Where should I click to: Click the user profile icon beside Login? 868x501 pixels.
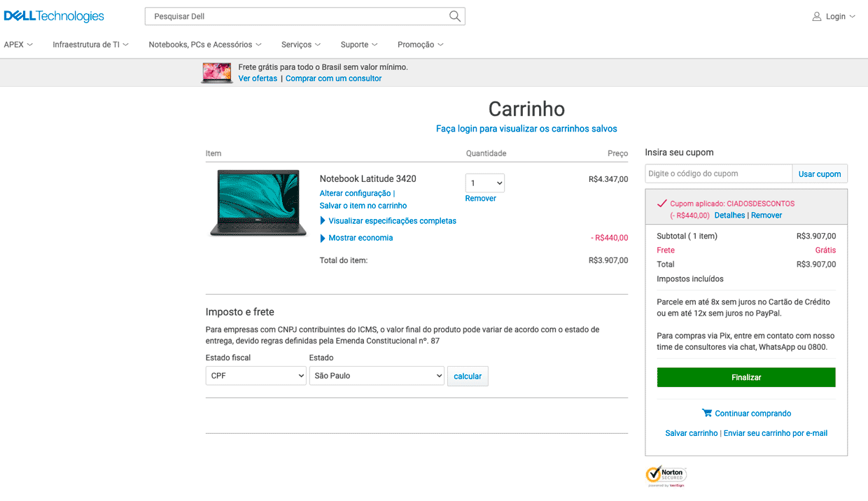817,16
